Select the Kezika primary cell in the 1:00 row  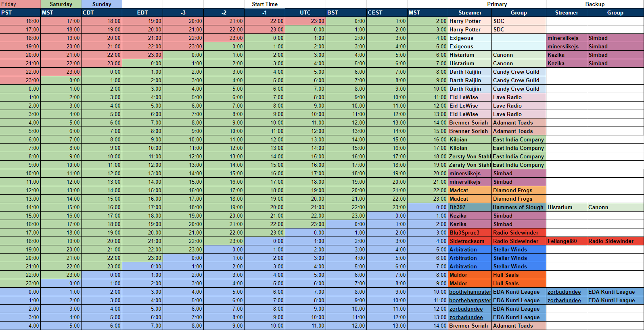(470, 216)
